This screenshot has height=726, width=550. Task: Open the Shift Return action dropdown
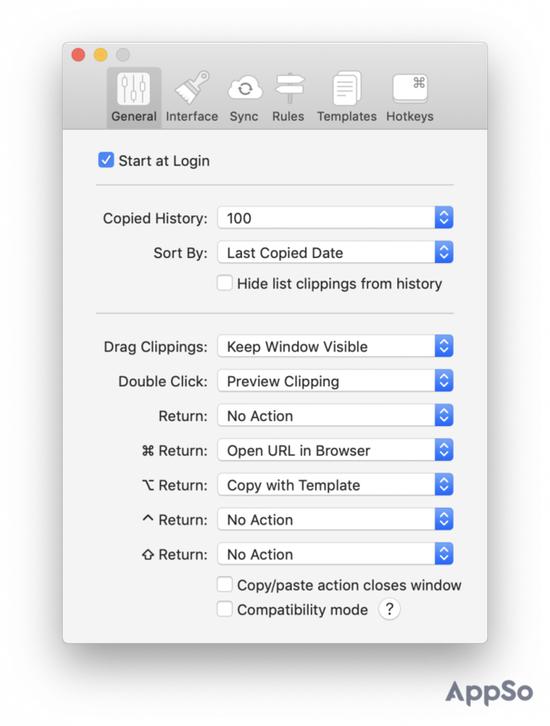[335, 554]
